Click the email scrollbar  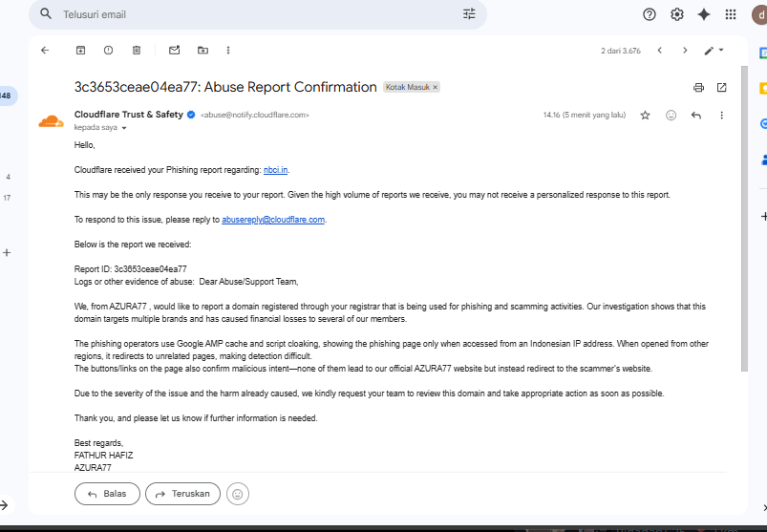click(744, 219)
